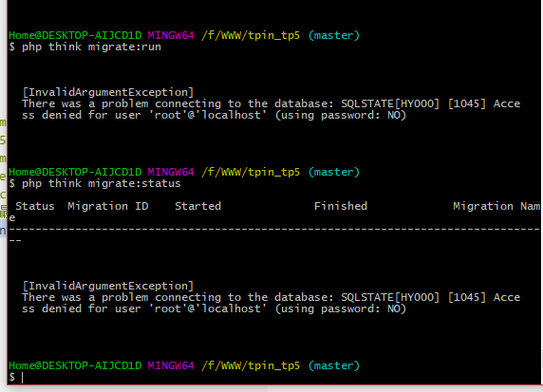Screen dimensions: 543x392
Task: Click the "Finished" column header
Action: pyautogui.click(x=341, y=206)
